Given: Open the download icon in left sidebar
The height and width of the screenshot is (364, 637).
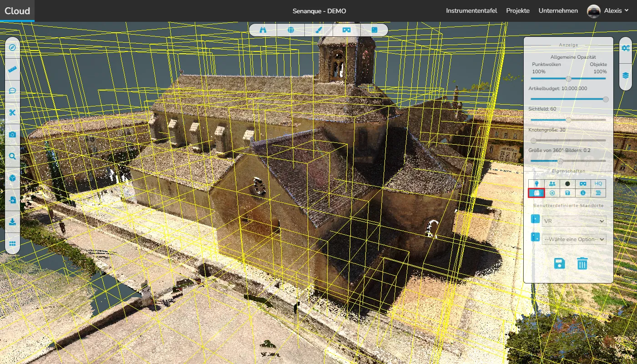Looking at the screenshot, I should [12, 222].
